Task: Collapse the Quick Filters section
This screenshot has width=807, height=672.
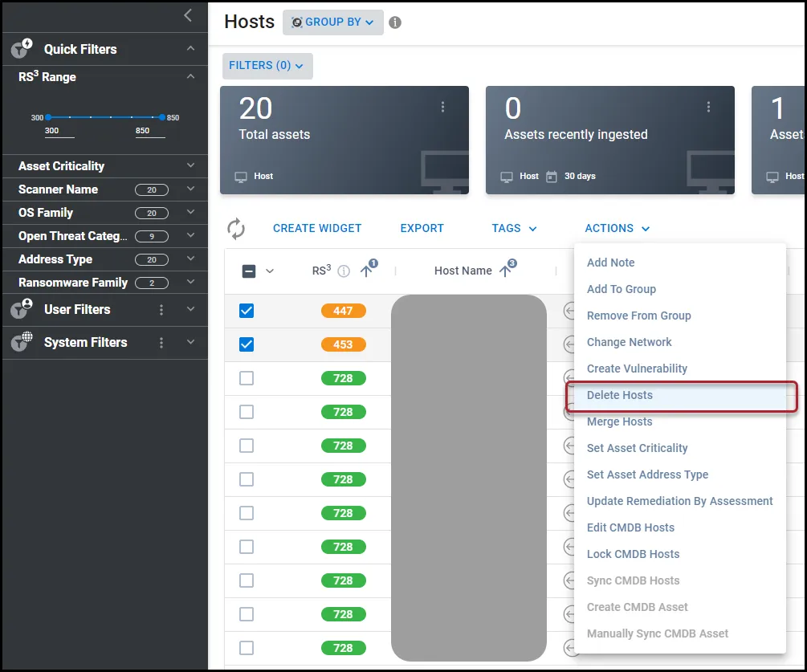Action: 190,48
